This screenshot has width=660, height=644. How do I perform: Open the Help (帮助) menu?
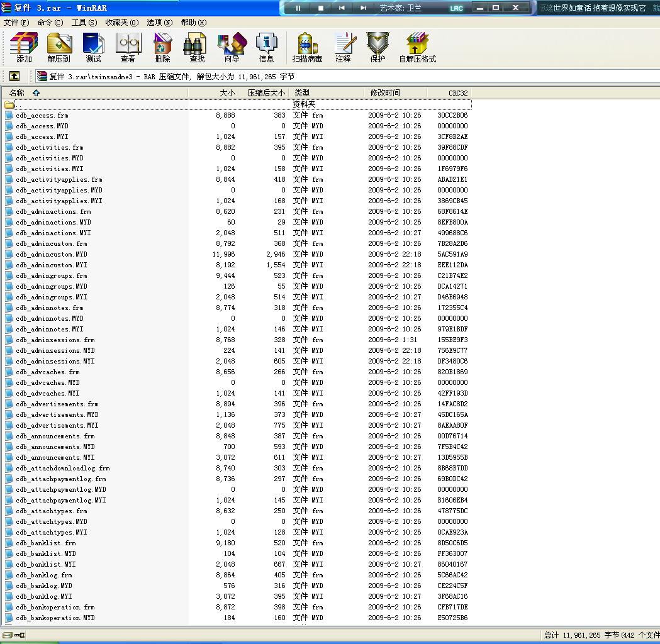click(x=194, y=22)
